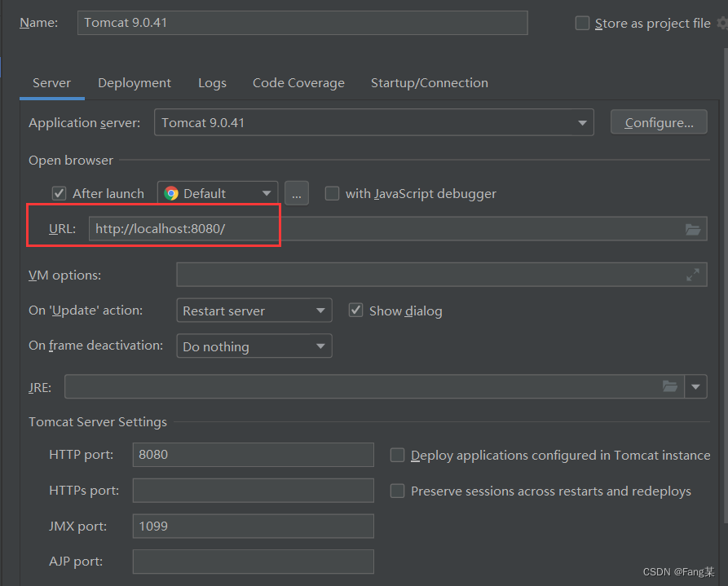Viewport: 728px width, 586px height.
Task: Toggle After launch checkbox
Action: pyautogui.click(x=59, y=193)
